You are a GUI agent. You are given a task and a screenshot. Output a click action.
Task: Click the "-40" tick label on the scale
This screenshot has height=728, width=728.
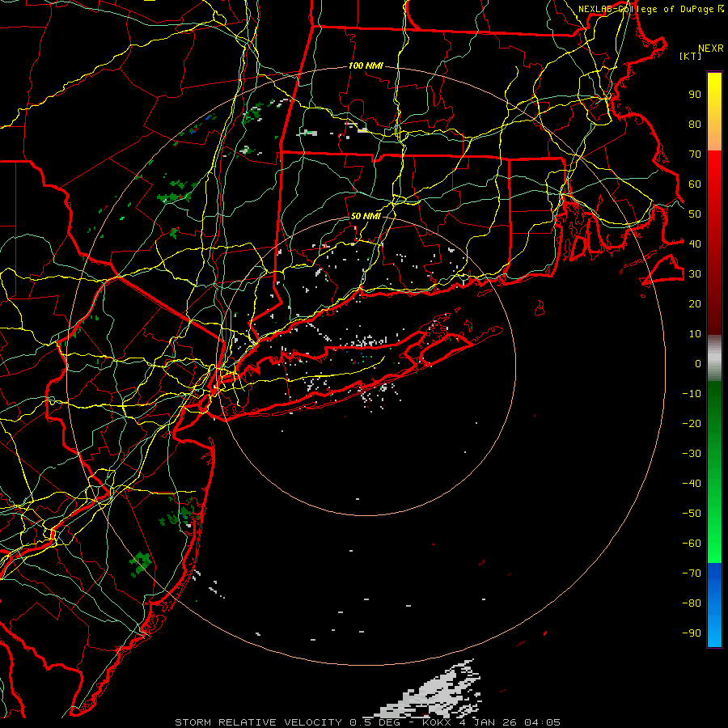click(x=692, y=484)
